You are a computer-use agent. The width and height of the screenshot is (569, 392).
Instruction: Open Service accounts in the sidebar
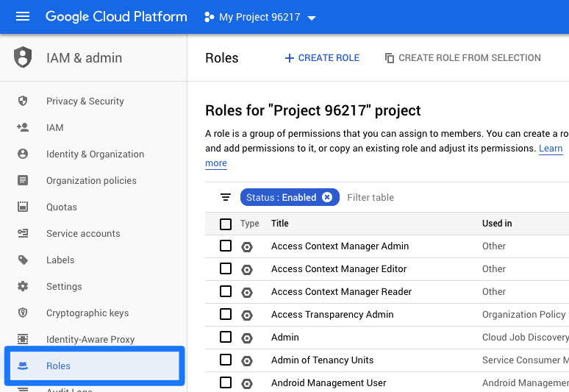point(83,233)
